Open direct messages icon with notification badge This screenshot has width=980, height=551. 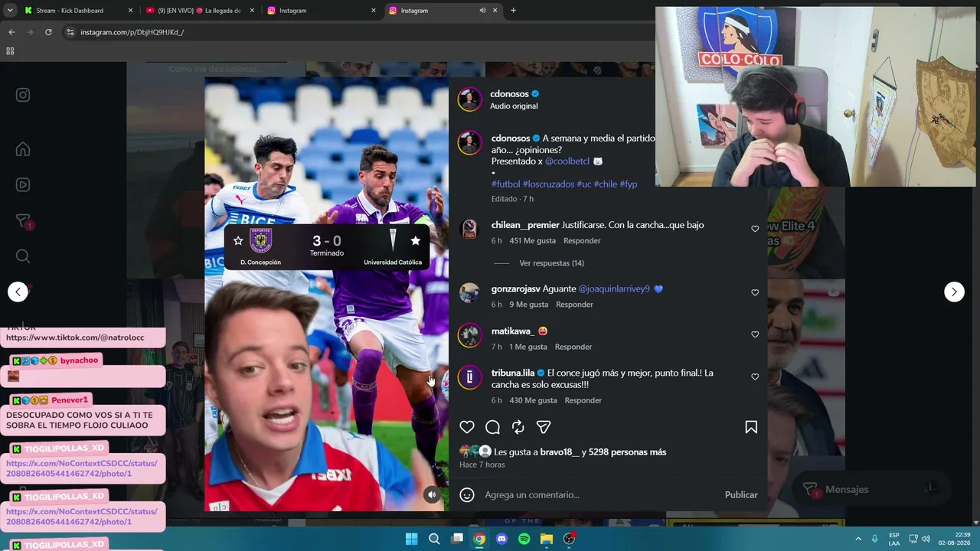click(x=23, y=222)
